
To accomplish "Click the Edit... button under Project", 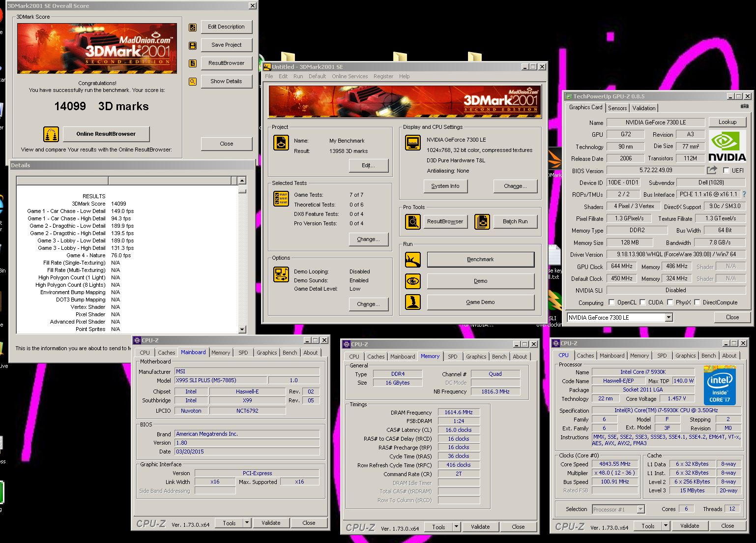I will 368,166.
